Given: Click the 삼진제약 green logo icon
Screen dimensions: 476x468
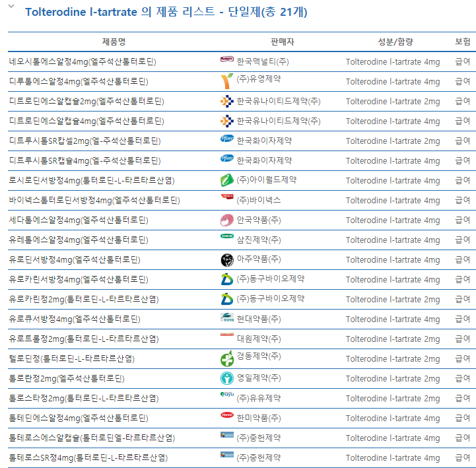Looking at the screenshot, I should tap(226, 236).
